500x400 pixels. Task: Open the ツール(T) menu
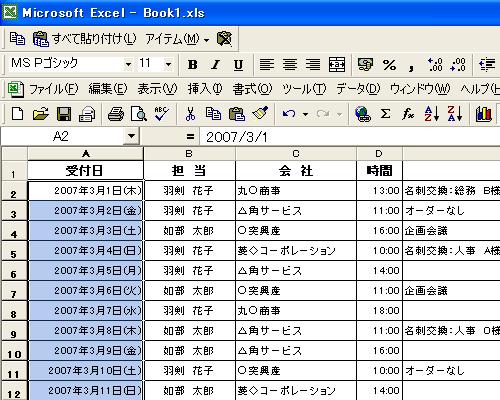coord(304,89)
